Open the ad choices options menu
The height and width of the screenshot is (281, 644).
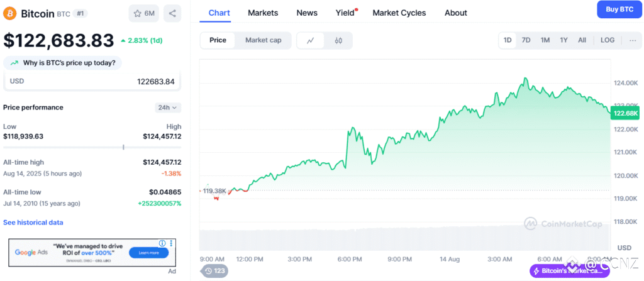171,243
